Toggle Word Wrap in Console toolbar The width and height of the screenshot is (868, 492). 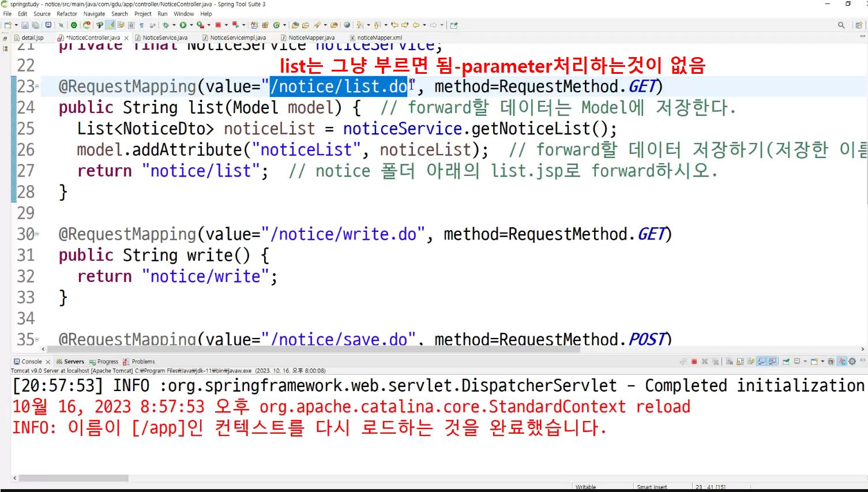click(750, 362)
